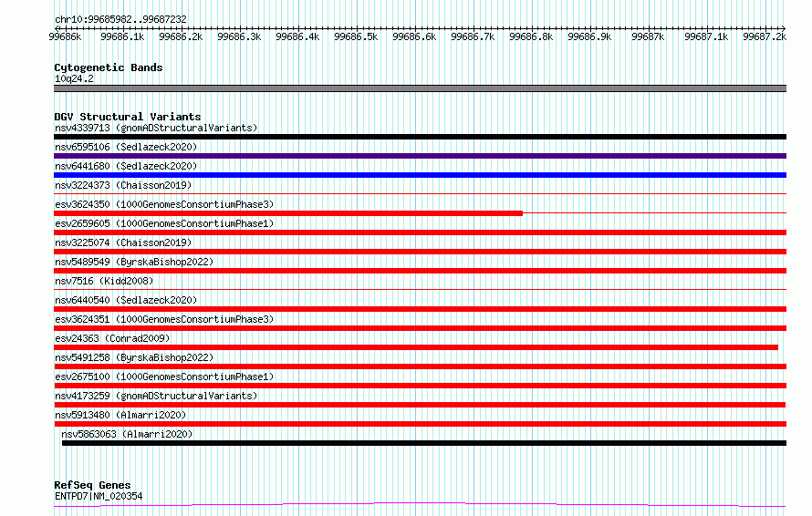Open the DGV Structural Variants track title
812x516 pixels.
pyautogui.click(x=128, y=117)
